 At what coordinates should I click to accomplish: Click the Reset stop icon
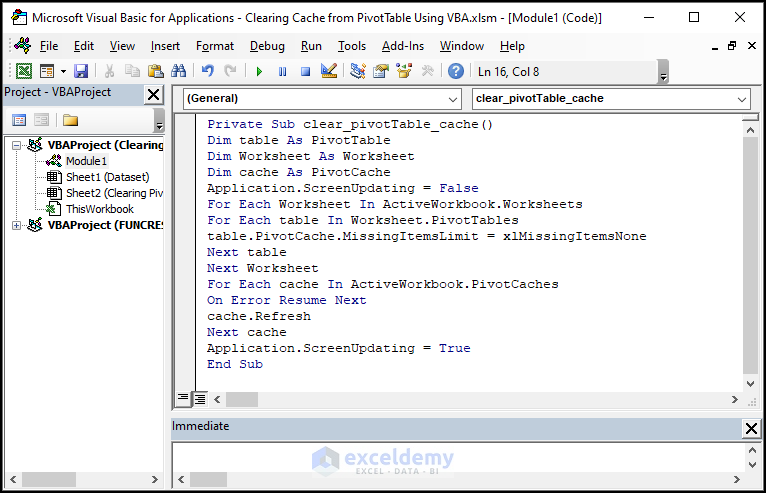pyautogui.click(x=305, y=72)
